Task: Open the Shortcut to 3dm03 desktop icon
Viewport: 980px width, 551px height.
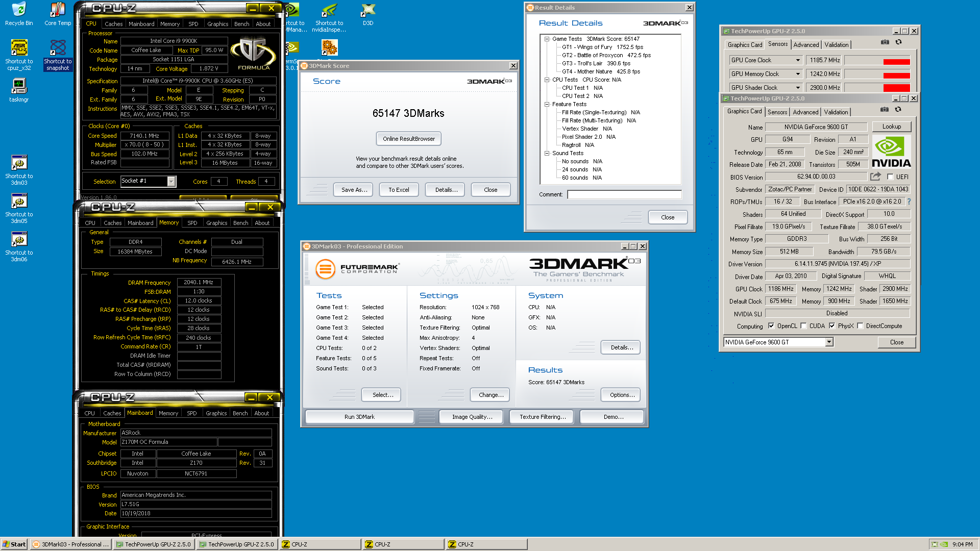Action: (x=19, y=170)
